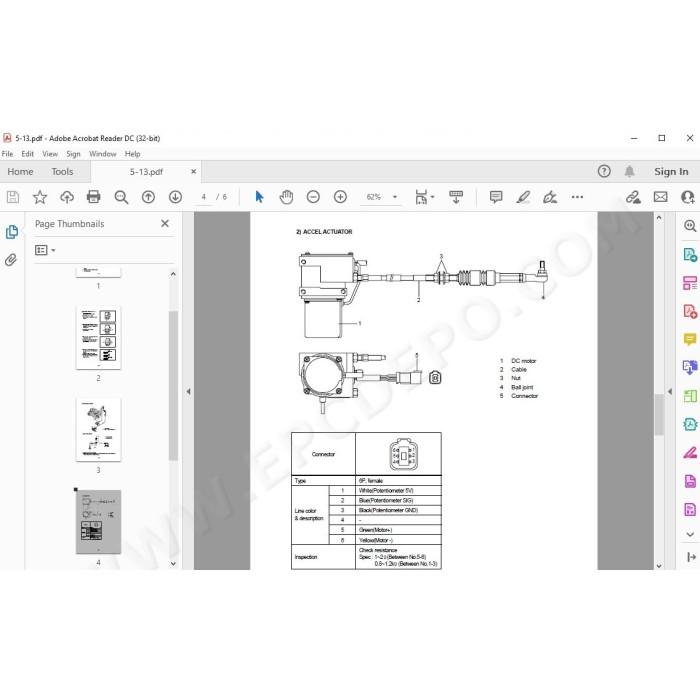This screenshot has height=700, width=700.
Task: Click the page number field
Action: (x=204, y=197)
